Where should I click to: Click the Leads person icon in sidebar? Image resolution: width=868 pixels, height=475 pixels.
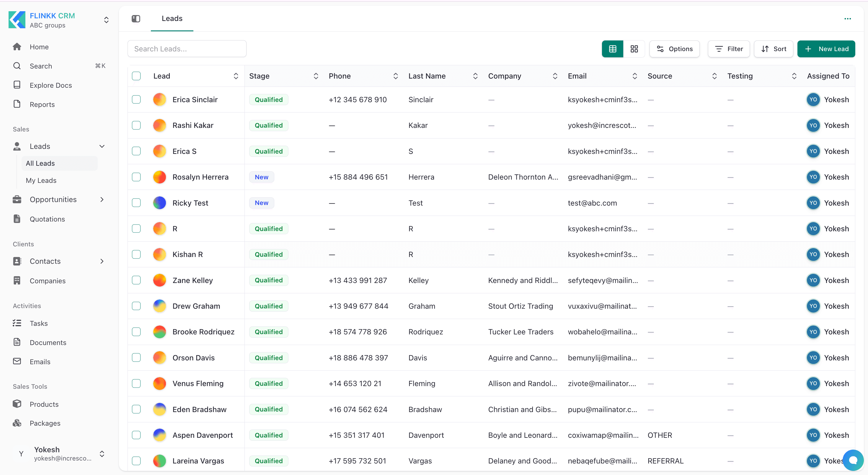tap(17, 146)
